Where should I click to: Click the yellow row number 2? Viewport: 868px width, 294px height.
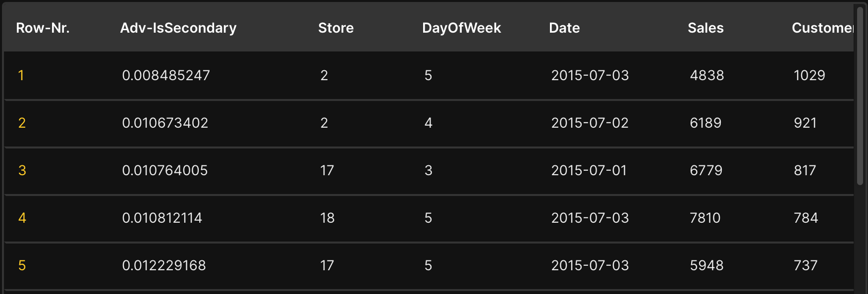22,123
